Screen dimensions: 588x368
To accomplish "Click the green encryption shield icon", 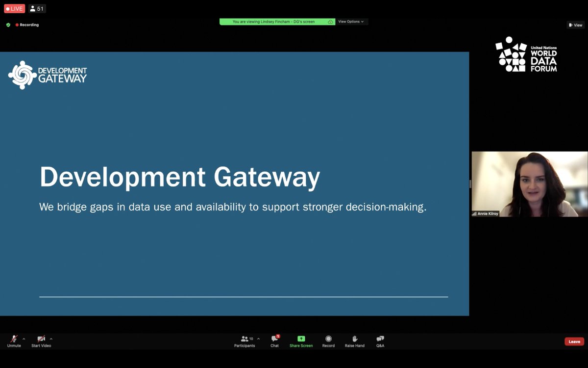I will pos(8,25).
